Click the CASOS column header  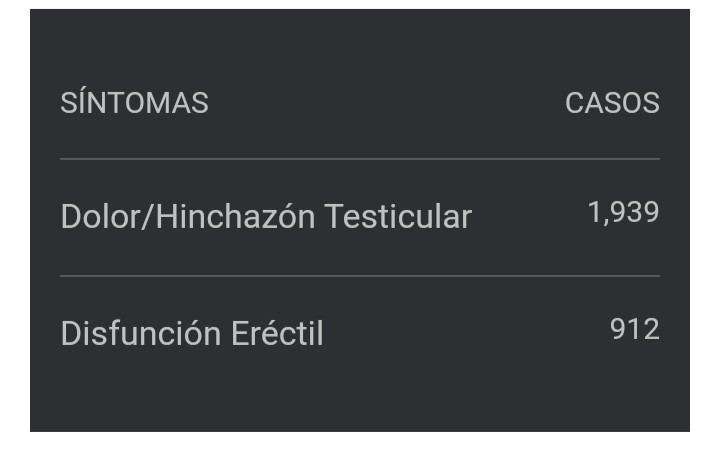[x=612, y=102]
